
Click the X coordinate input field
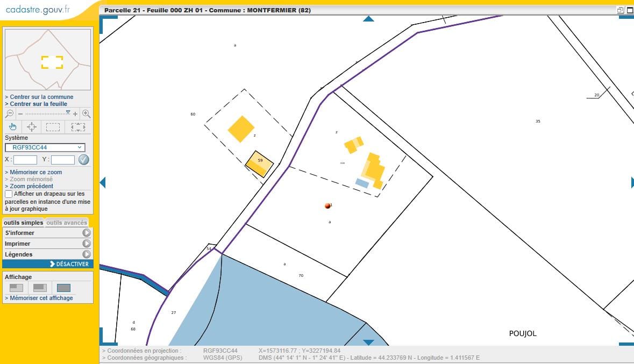tap(25, 160)
